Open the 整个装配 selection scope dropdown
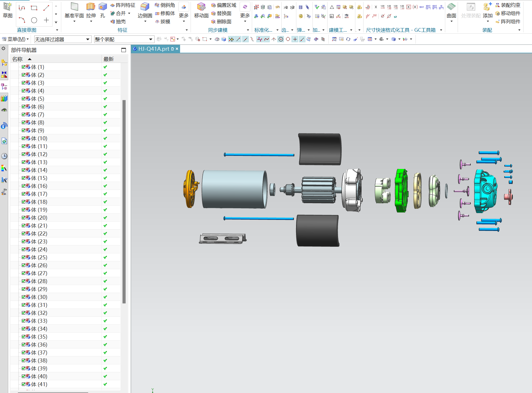The width and height of the screenshot is (532, 393). coord(124,39)
